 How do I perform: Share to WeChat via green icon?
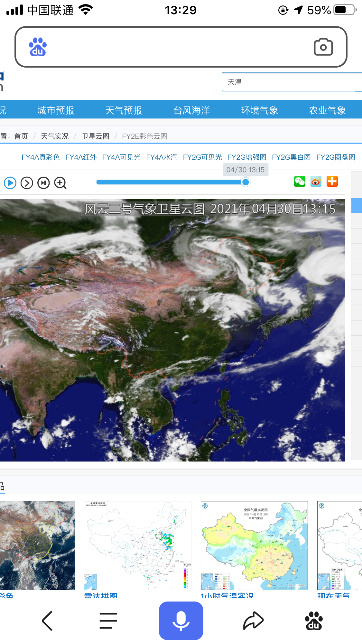point(300,181)
